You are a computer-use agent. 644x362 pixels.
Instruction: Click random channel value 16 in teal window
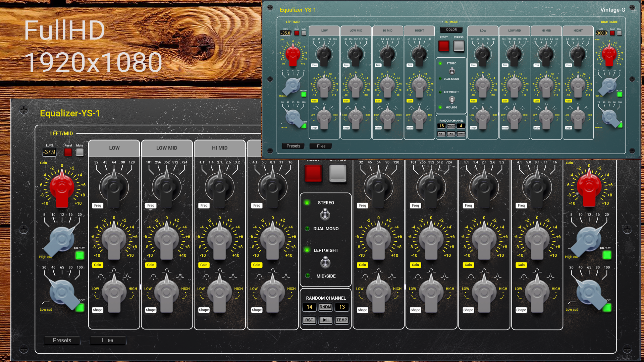[x=442, y=126]
